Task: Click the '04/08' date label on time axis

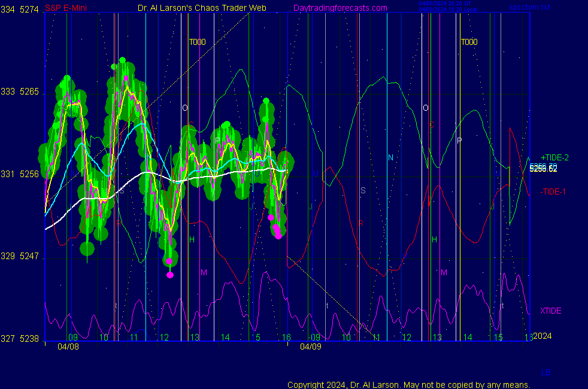Action: click(68, 347)
